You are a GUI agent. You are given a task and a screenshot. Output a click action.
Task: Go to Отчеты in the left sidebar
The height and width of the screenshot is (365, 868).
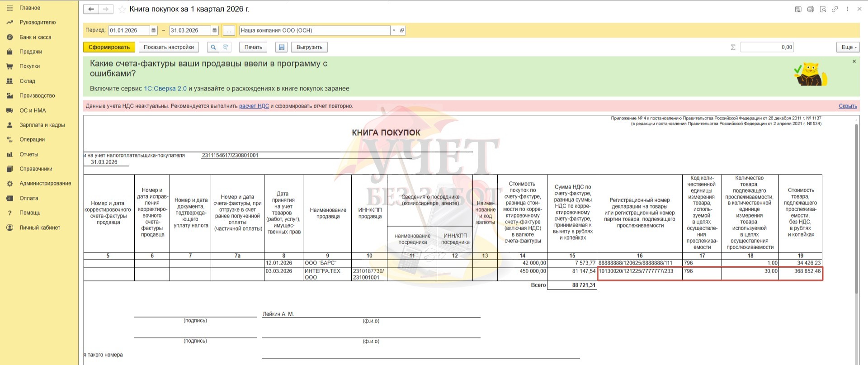28,154
